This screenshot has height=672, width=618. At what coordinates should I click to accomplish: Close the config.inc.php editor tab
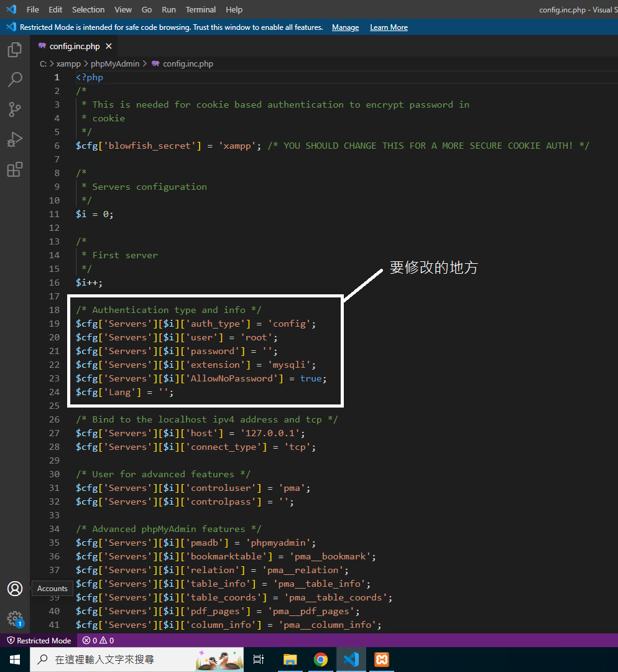[x=109, y=47]
